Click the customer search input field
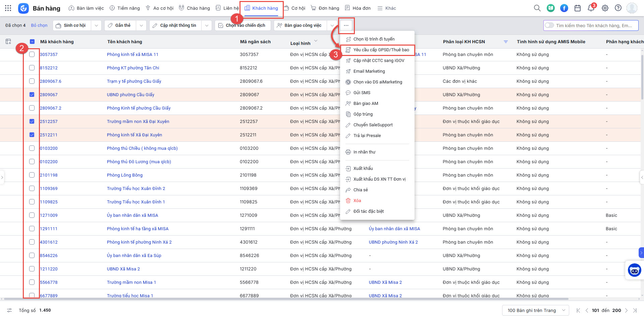 [x=594, y=25]
